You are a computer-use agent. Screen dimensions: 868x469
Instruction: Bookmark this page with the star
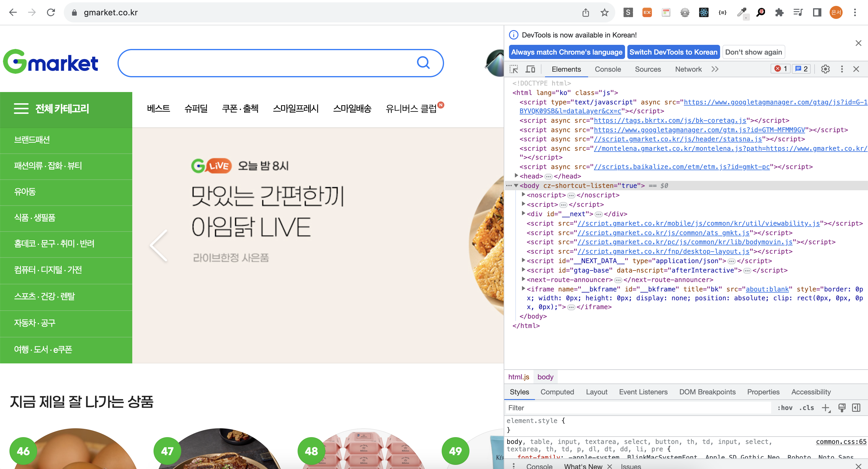click(x=605, y=12)
